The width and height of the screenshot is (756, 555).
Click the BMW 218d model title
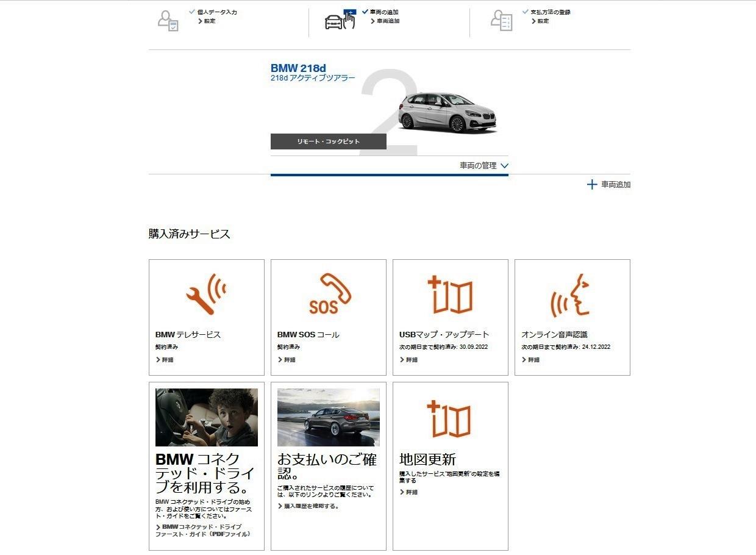click(299, 68)
